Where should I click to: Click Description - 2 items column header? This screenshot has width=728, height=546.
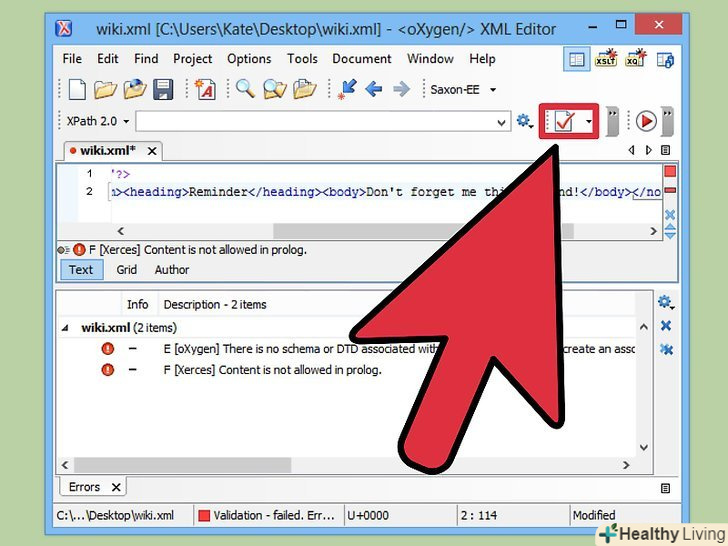tap(215, 305)
